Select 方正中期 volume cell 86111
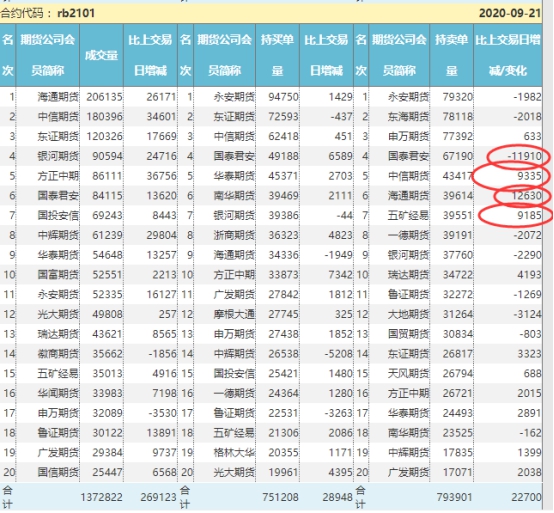This screenshot has height=513, width=554. point(107,176)
